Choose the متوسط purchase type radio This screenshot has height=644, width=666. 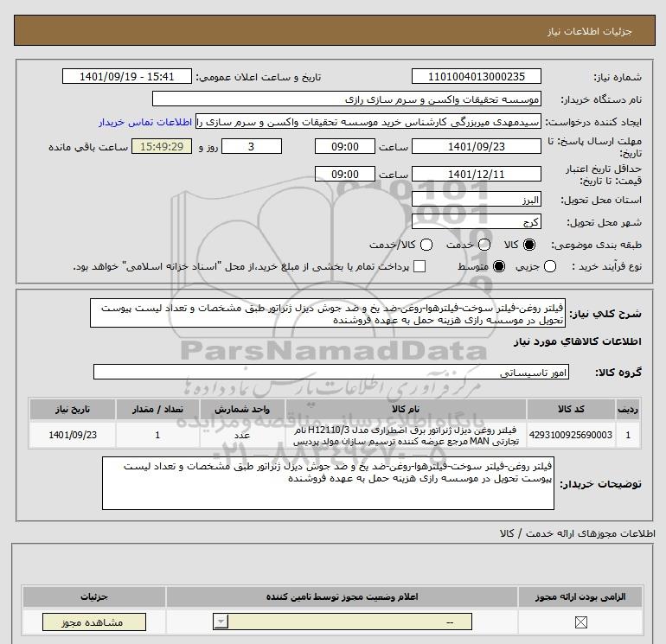pos(499,266)
